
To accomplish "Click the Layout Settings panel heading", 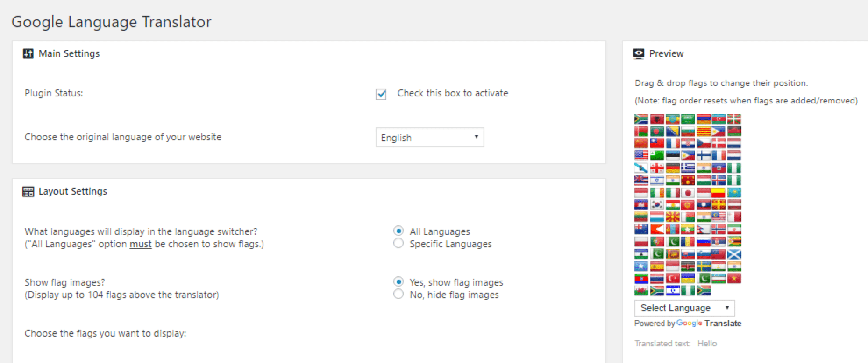I will pyautogui.click(x=73, y=191).
